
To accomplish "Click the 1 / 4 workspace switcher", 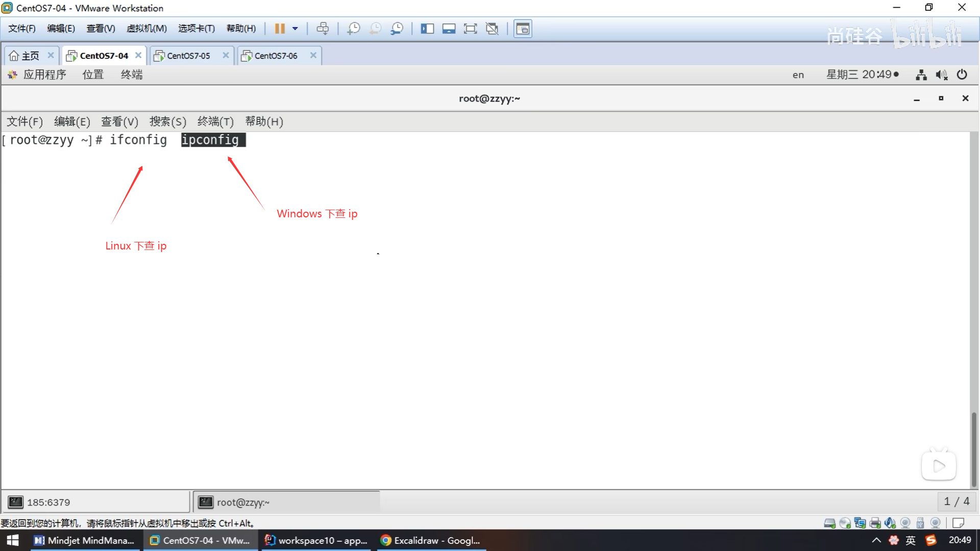I will (956, 502).
